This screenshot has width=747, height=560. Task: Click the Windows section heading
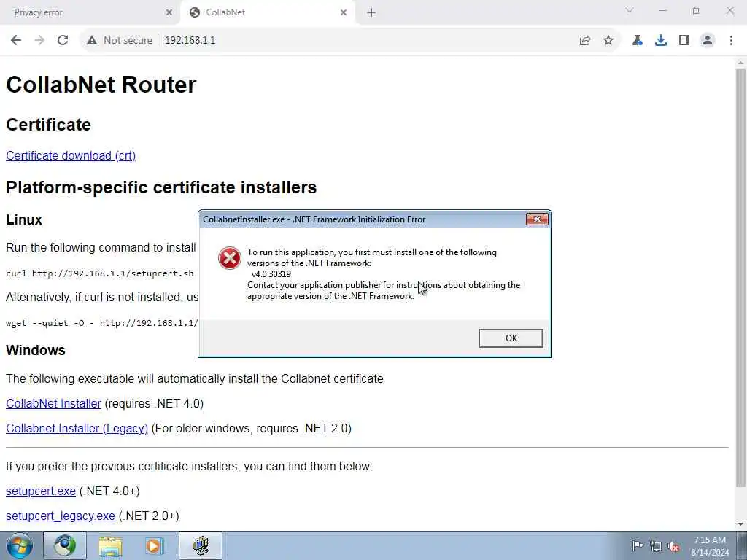35,350
